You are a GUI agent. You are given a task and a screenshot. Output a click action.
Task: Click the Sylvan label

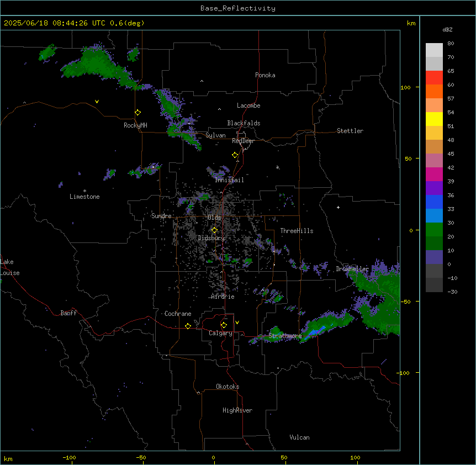click(215, 135)
